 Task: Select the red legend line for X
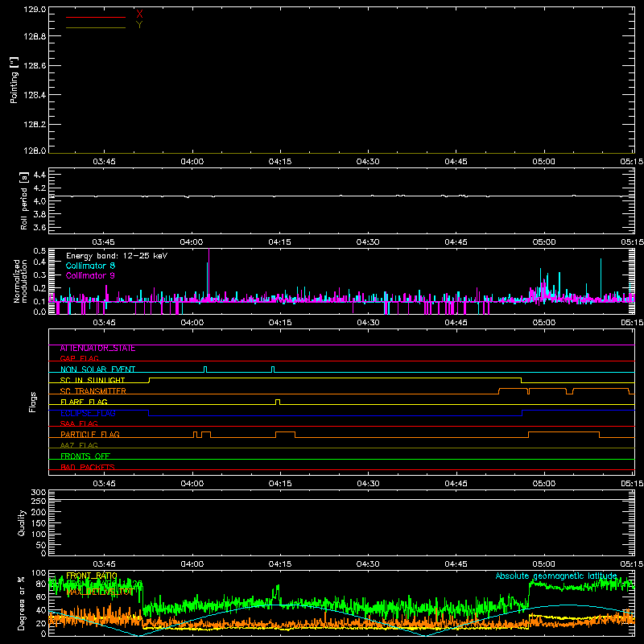[x=96, y=17]
